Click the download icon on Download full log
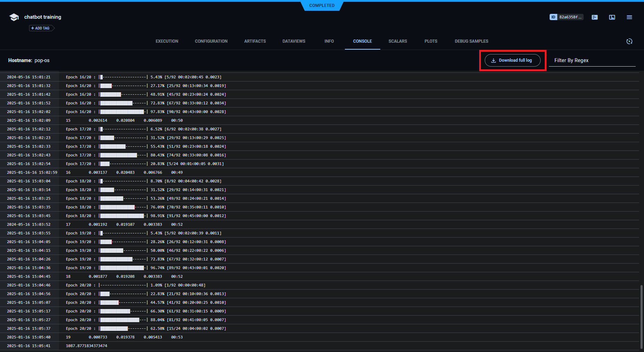Screen dimensions: 644x352 click(x=493, y=60)
